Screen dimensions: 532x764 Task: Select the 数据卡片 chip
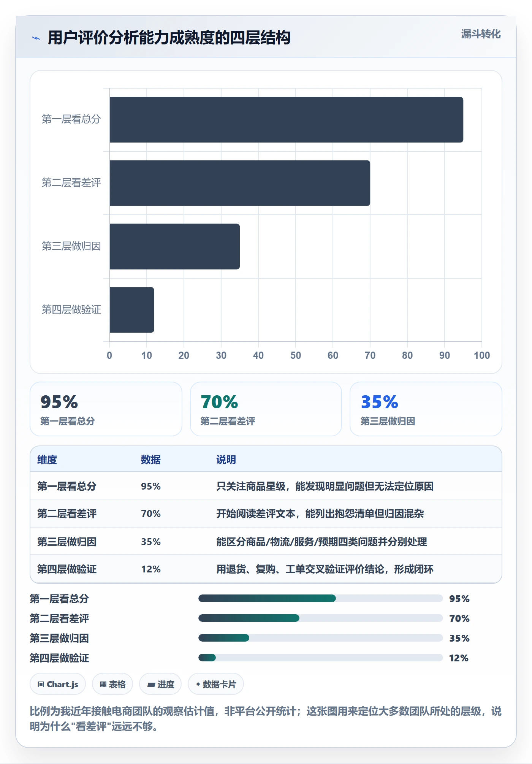[x=216, y=684]
